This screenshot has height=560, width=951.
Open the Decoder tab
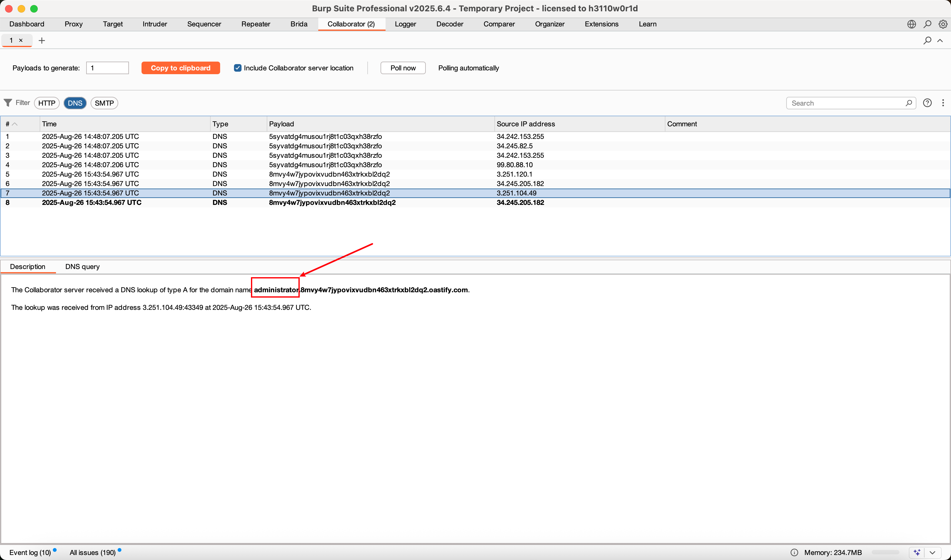pyautogui.click(x=450, y=24)
